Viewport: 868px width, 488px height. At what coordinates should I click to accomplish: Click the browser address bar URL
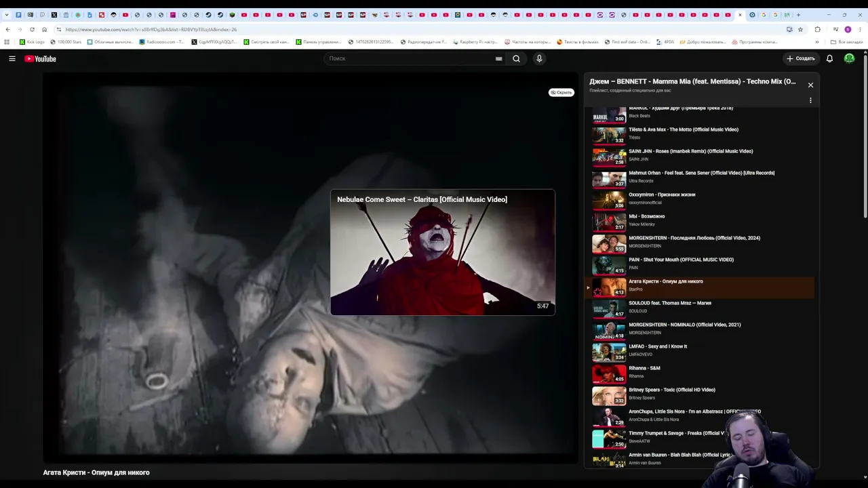151,29
